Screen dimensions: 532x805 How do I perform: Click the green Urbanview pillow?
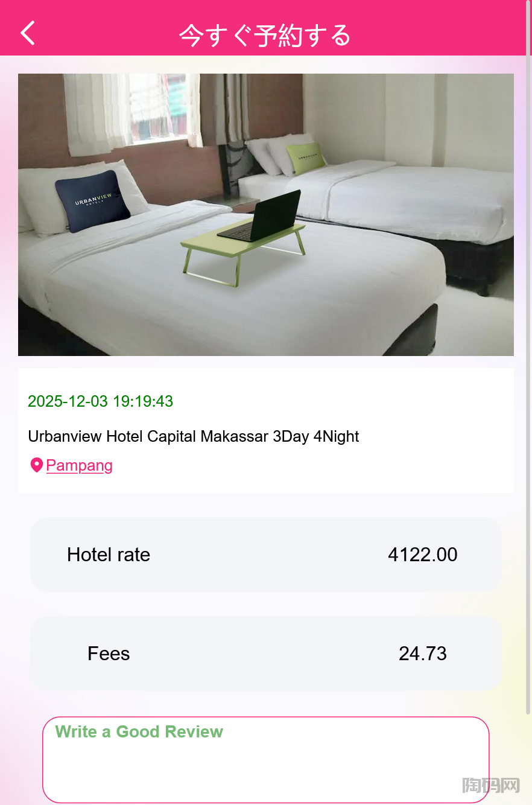305,157
